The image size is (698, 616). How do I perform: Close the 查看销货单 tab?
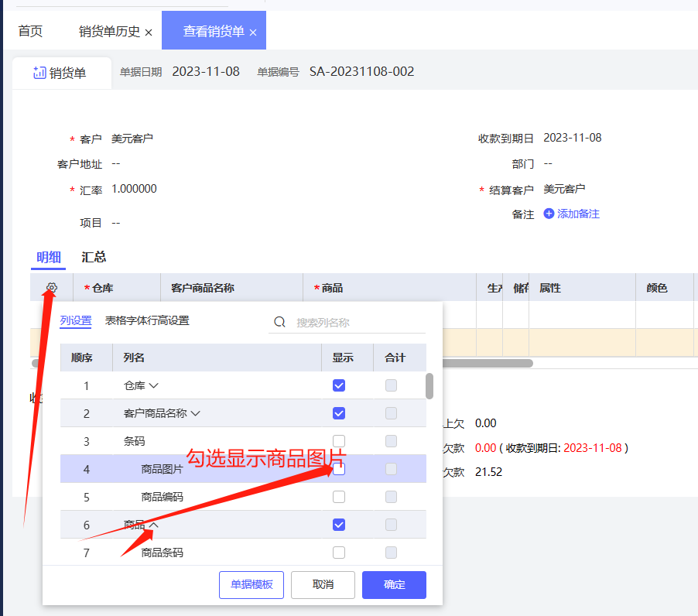point(253,33)
